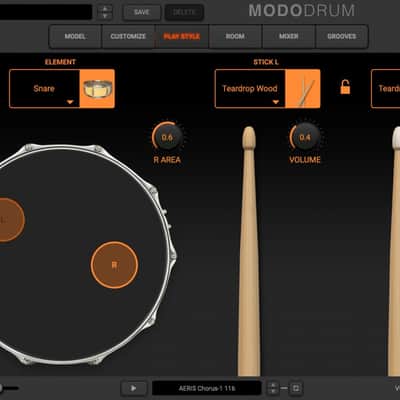
Task: Click the snare drum thumbnail icon
Action: point(97,89)
